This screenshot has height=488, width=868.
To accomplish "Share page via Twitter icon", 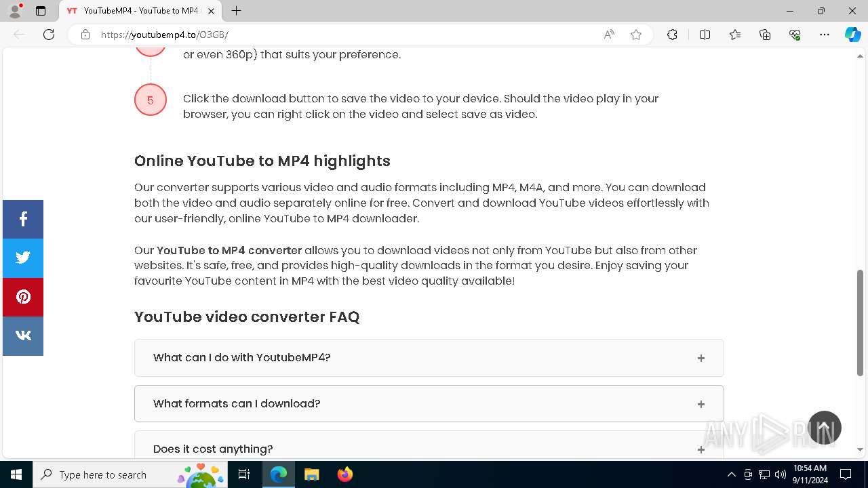I will [23, 258].
